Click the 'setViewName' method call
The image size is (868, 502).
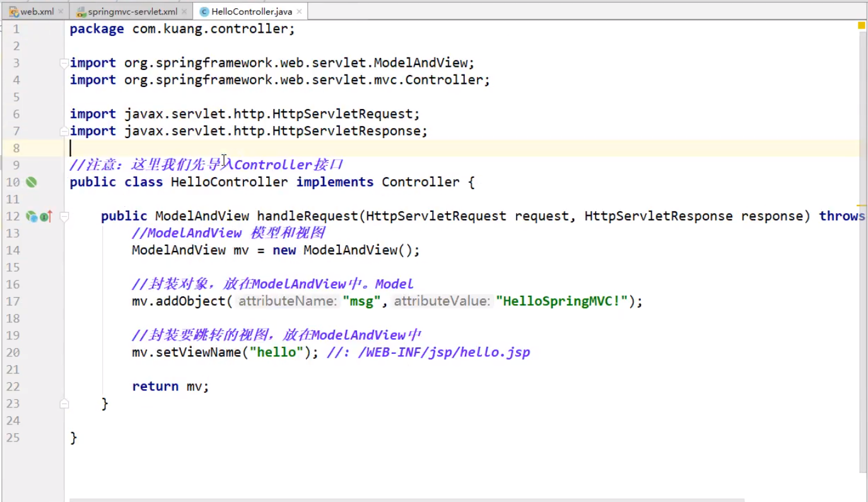coord(198,353)
